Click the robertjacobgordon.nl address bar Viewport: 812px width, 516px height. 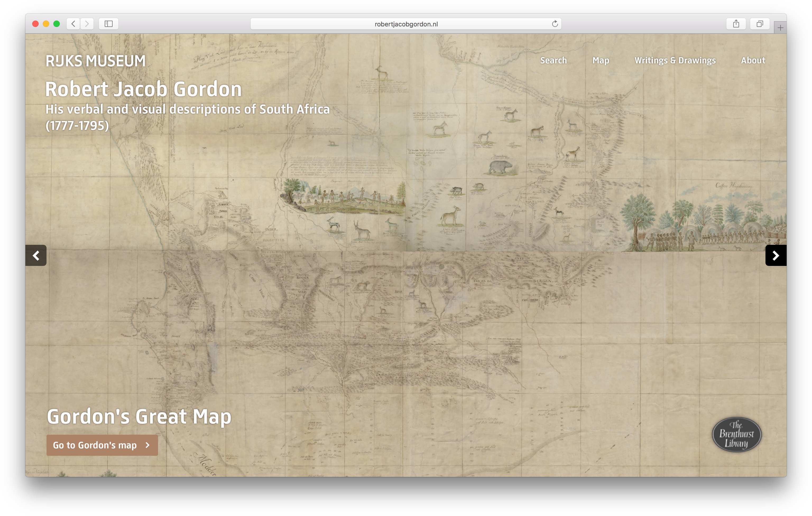coord(406,24)
